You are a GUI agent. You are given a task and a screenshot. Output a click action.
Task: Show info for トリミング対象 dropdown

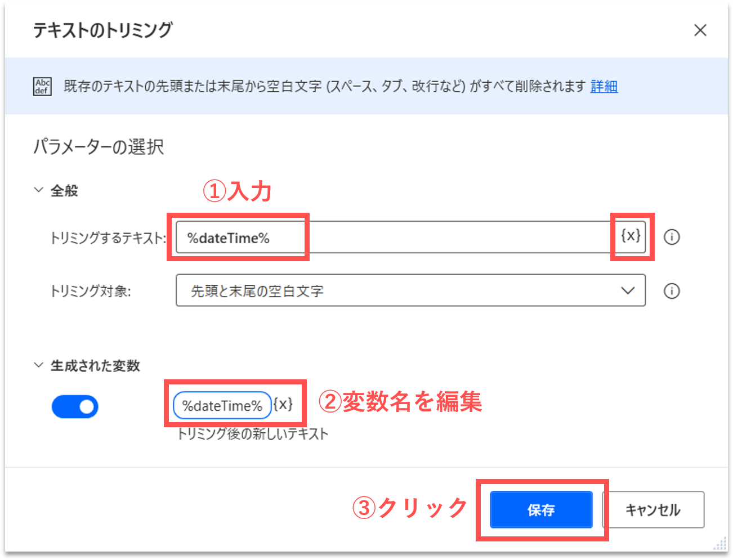(672, 291)
